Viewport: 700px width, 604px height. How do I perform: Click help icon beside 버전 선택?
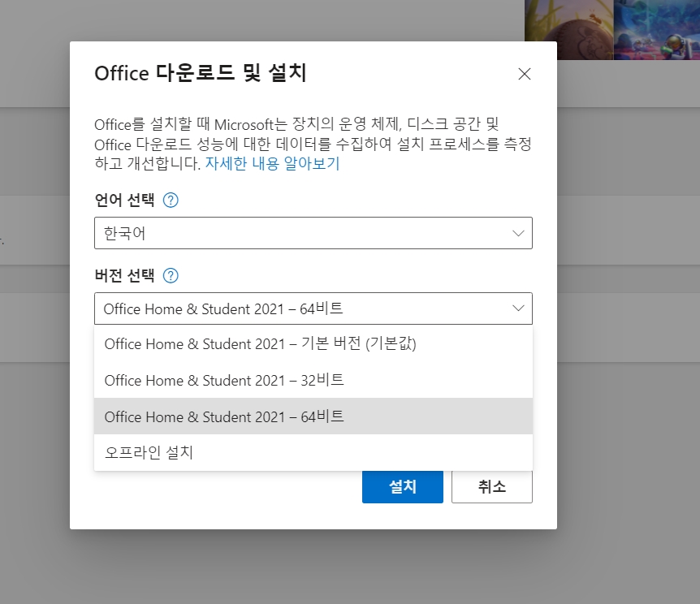pos(171,275)
